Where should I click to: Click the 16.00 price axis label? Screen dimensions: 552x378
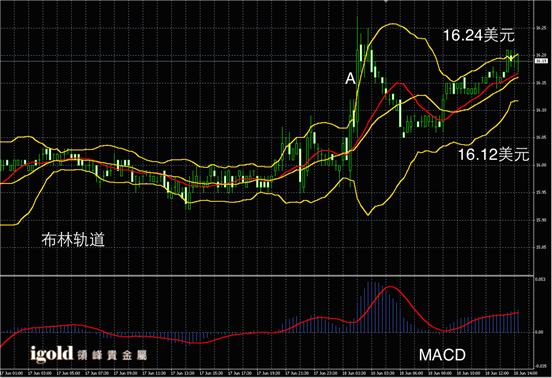(541, 165)
